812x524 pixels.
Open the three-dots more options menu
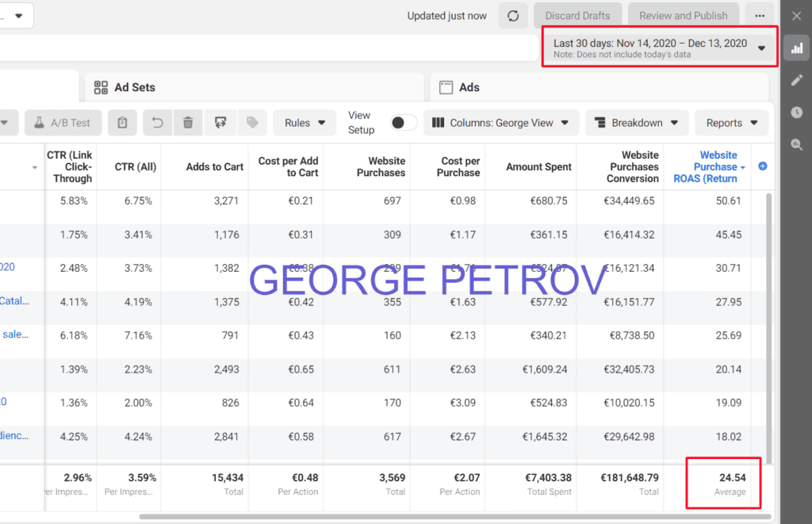(760, 16)
